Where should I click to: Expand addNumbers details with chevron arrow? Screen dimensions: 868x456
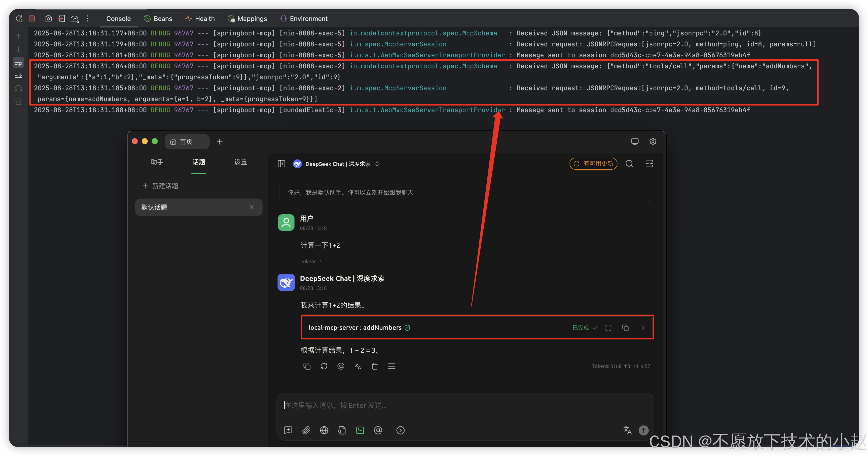[x=643, y=328]
